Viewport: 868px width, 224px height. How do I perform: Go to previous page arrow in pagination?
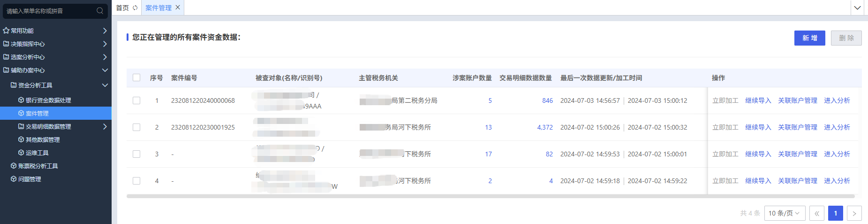coord(816,213)
